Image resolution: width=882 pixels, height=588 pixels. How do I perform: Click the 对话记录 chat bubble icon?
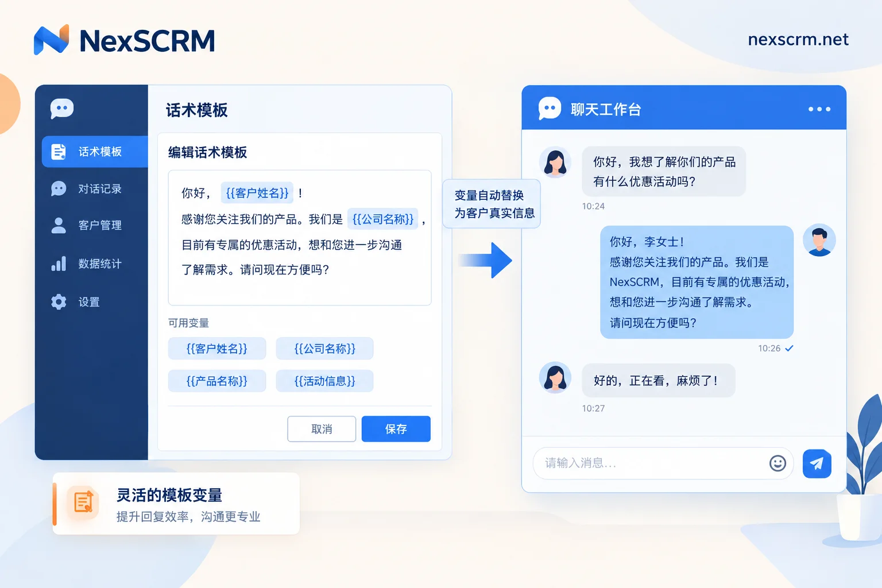(59, 188)
